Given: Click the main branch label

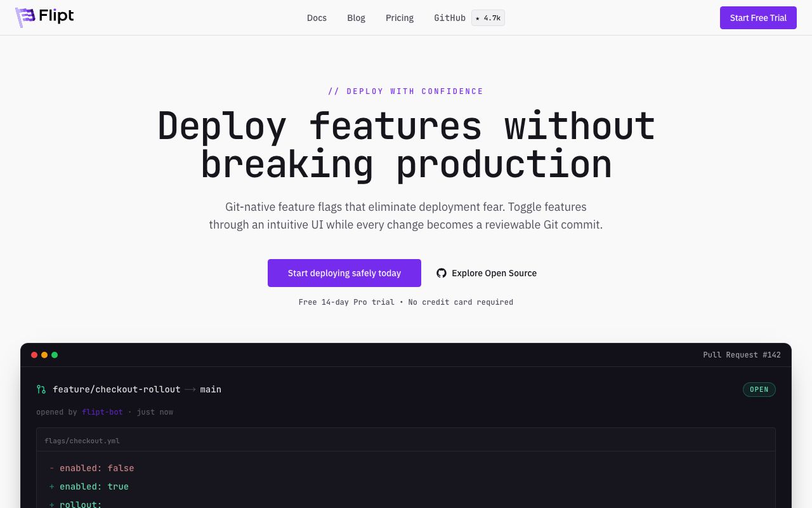Looking at the screenshot, I should [211, 389].
